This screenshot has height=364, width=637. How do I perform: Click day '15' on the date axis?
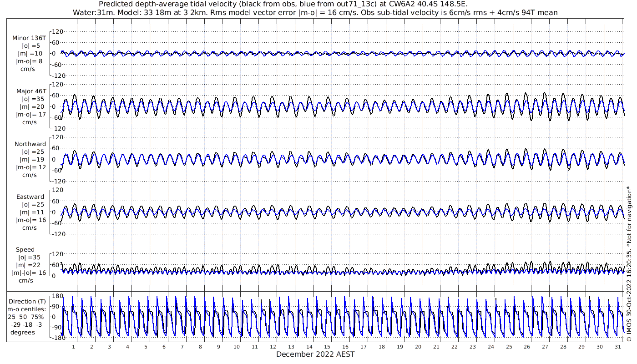[327, 347]
